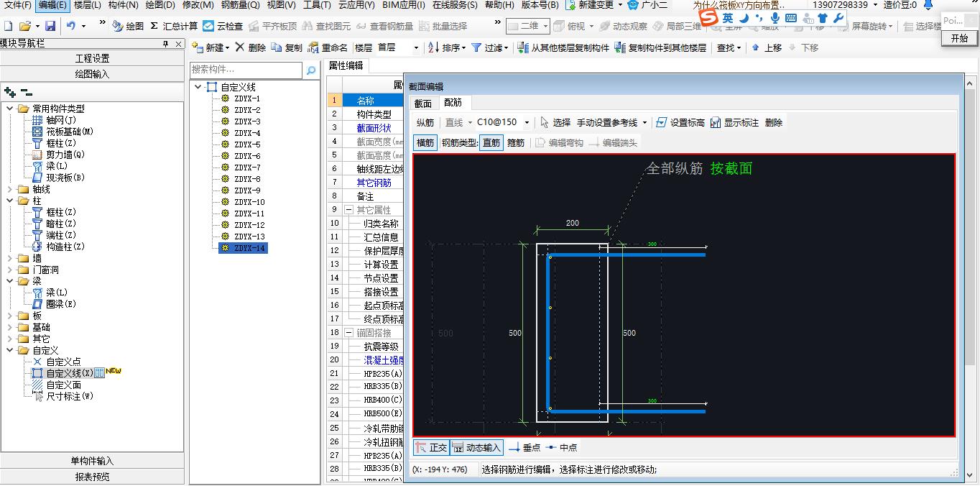The width and height of the screenshot is (980, 486).
Task: Select 圈梁(E) in the tree
Action: coord(61,304)
